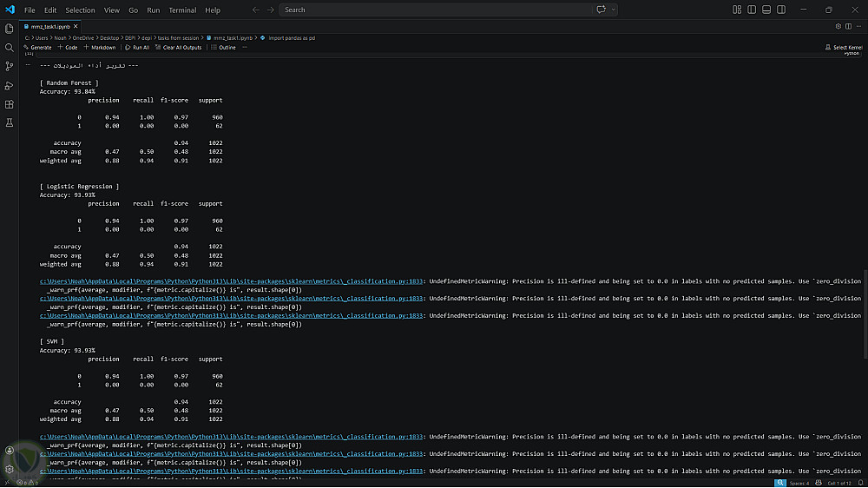The width and height of the screenshot is (868, 488).
Task: Run All notebook cells
Action: (x=137, y=48)
